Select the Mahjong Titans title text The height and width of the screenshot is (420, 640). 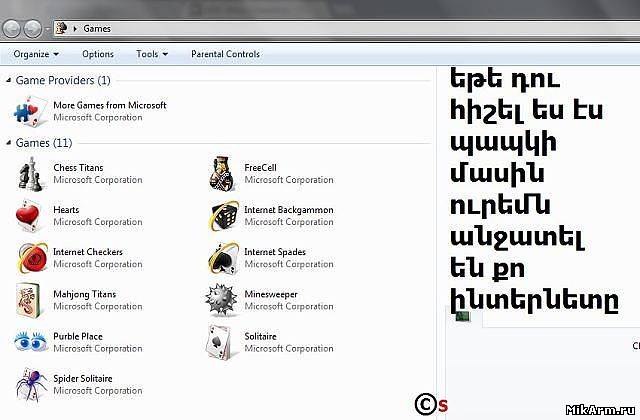(84, 294)
